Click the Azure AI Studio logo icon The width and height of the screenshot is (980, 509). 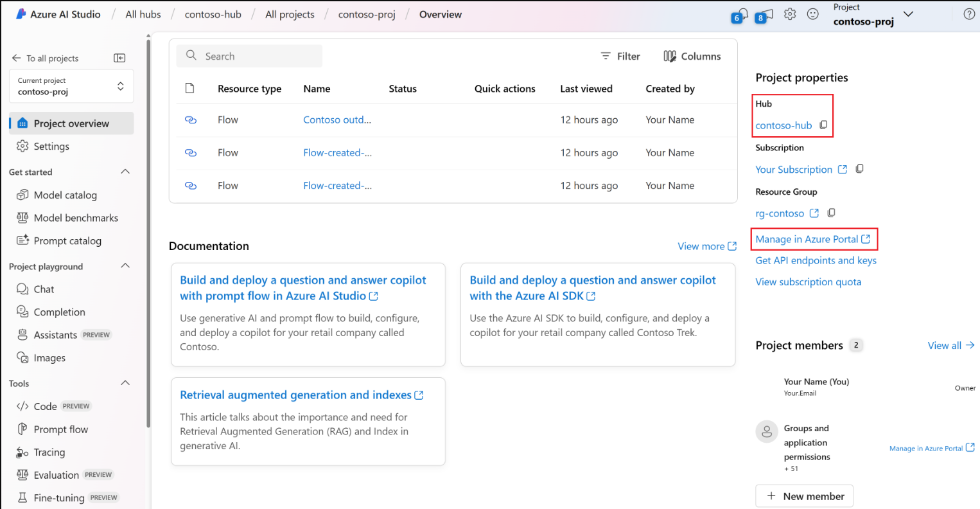[x=21, y=13]
